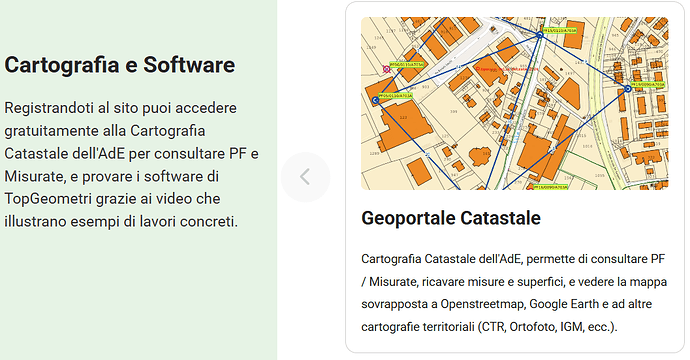
Task: Open the cadastral map thumbnail image
Action: (x=514, y=103)
